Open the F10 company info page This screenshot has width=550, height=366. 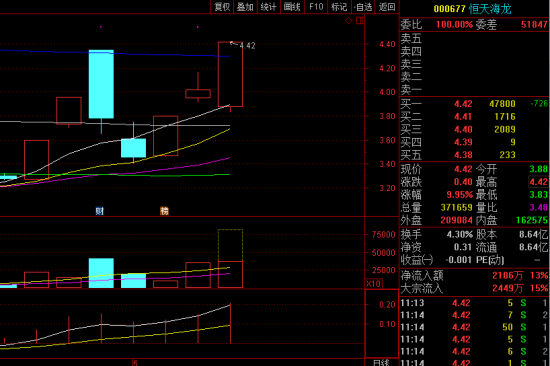click(316, 7)
